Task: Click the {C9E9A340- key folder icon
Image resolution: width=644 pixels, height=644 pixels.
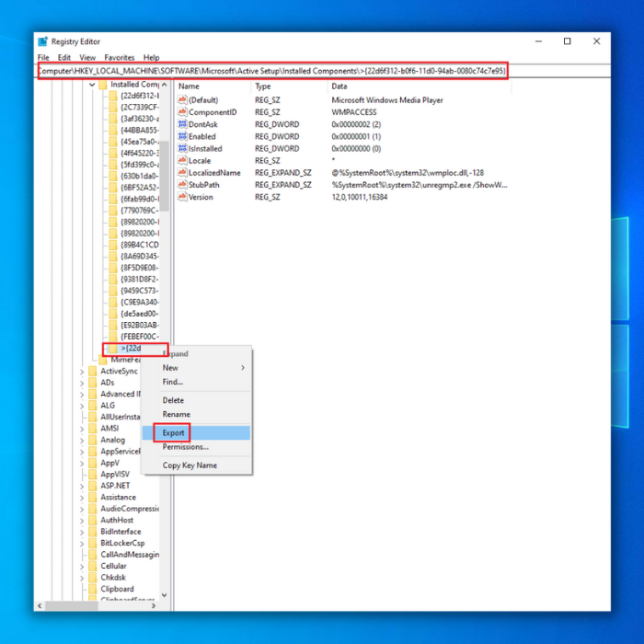Action: tap(113, 303)
